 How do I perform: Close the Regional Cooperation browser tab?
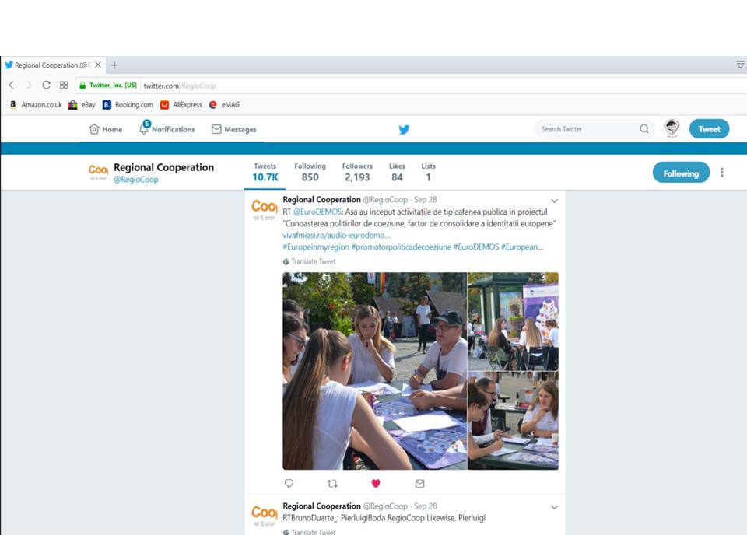click(x=98, y=65)
